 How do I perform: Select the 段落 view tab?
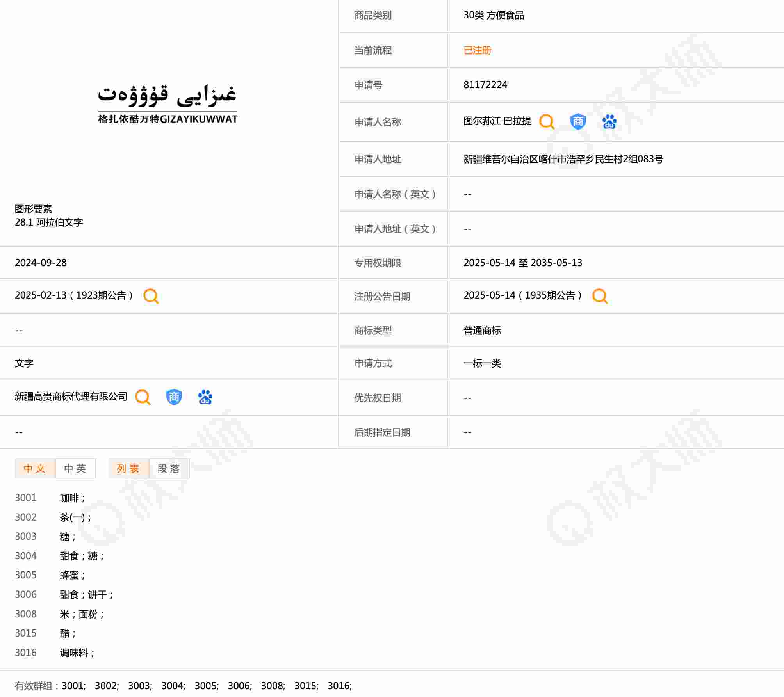169,468
